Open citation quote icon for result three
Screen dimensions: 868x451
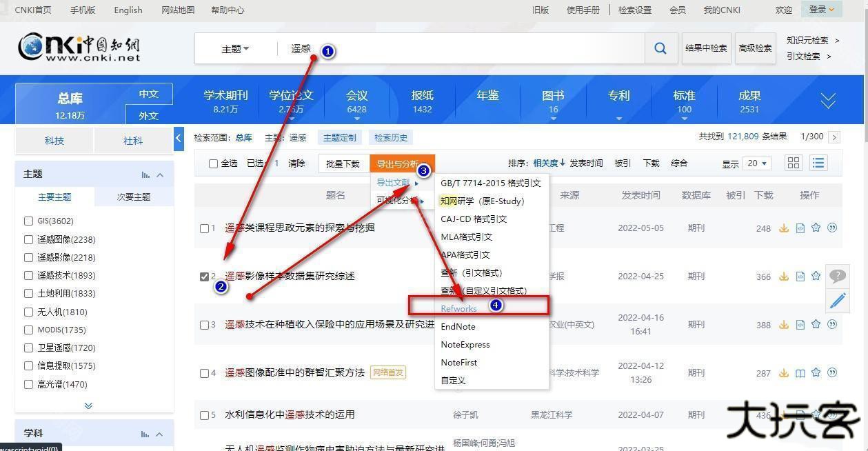click(831, 324)
